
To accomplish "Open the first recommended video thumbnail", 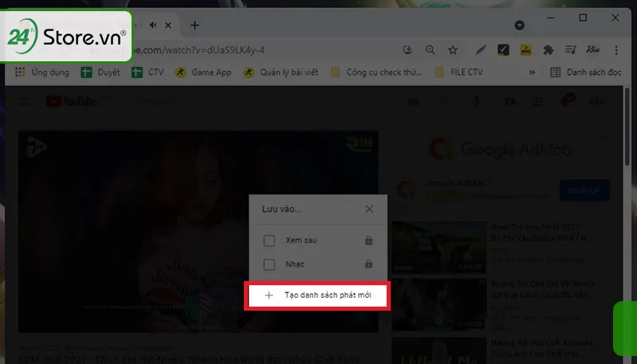I will (x=438, y=247).
